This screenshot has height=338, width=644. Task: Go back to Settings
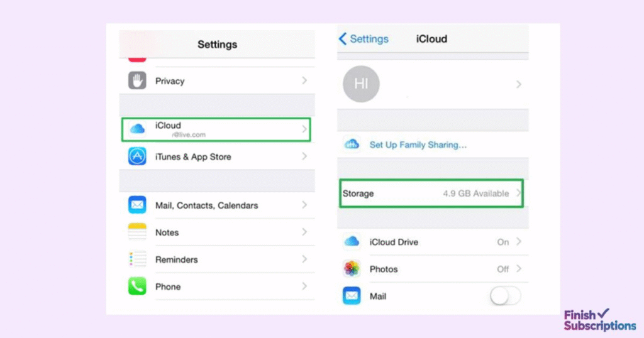364,38
